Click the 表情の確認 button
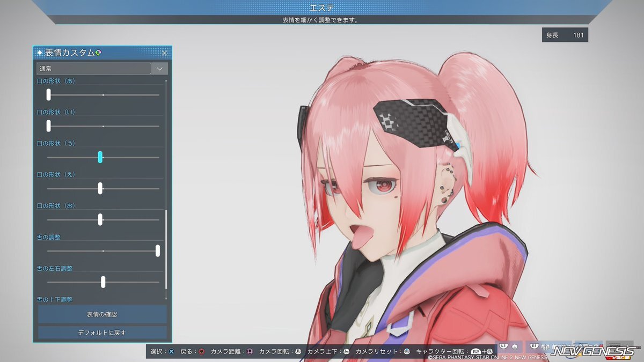644x362 pixels. tap(102, 314)
